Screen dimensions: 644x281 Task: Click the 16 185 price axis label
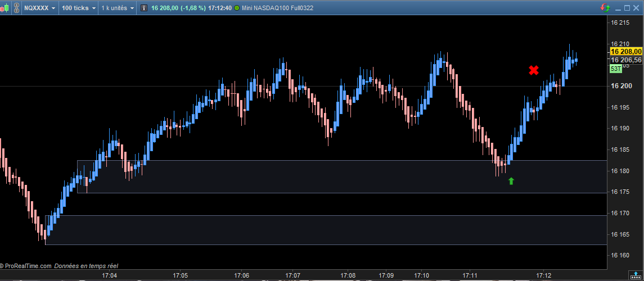[x=620, y=149]
